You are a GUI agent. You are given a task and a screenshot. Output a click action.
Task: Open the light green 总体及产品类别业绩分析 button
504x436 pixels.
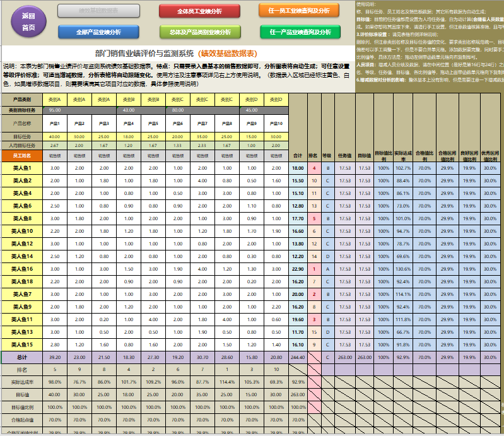pos(200,32)
